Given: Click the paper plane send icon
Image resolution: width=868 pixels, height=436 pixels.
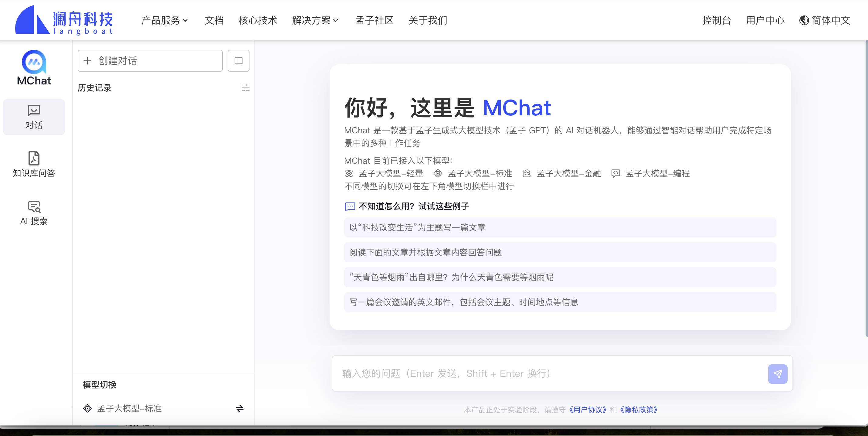Looking at the screenshot, I should coord(777,374).
